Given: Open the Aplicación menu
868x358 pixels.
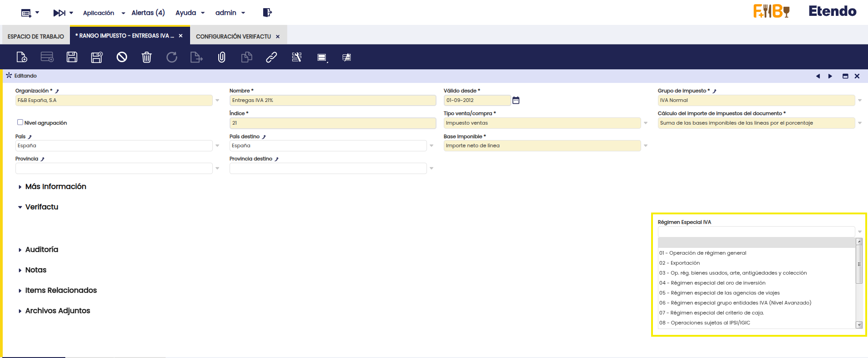Looking at the screenshot, I should click(x=103, y=13).
